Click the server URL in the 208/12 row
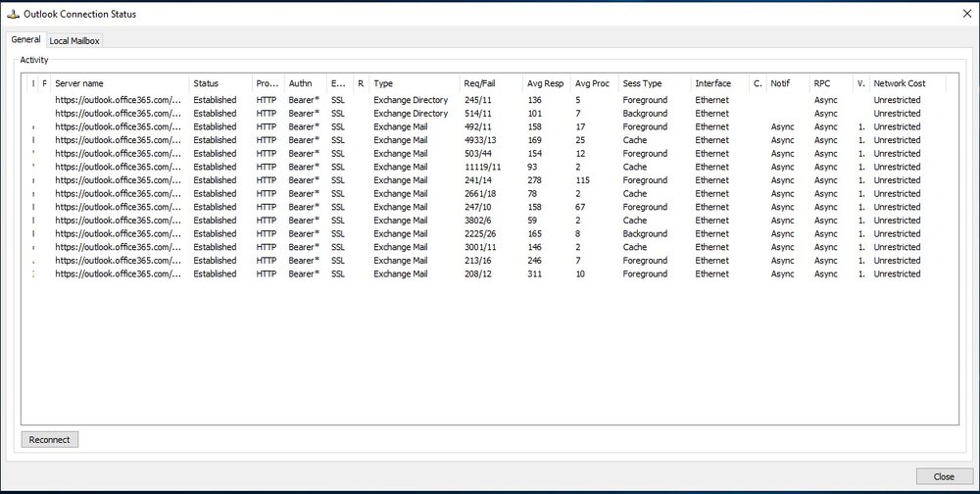 pos(119,273)
